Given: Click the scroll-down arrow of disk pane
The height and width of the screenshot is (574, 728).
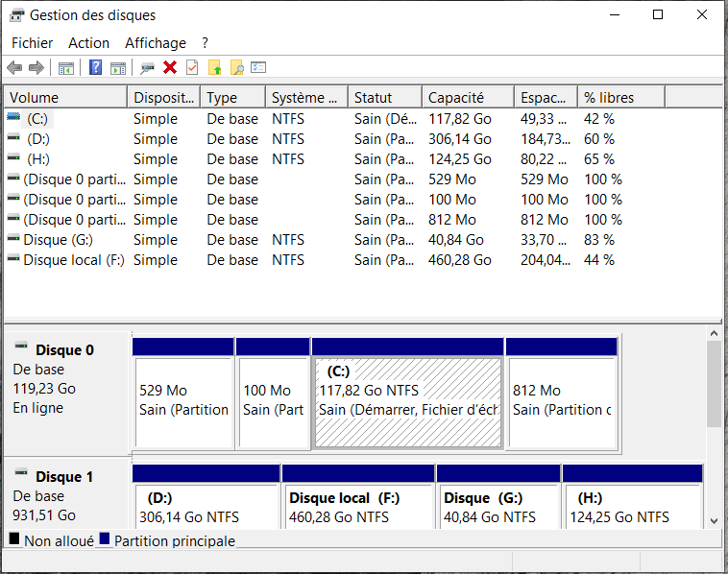Looking at the screenshot, I should 714,520.
